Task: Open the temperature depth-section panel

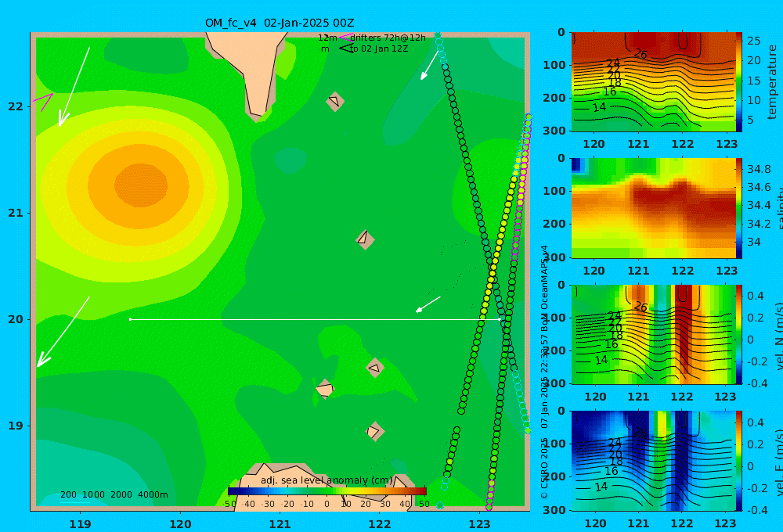Action: [654, 82]
